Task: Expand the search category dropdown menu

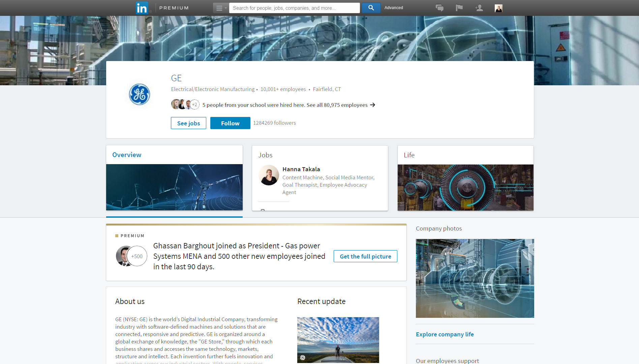Action: pyautogui.click(x=221, y=8)
